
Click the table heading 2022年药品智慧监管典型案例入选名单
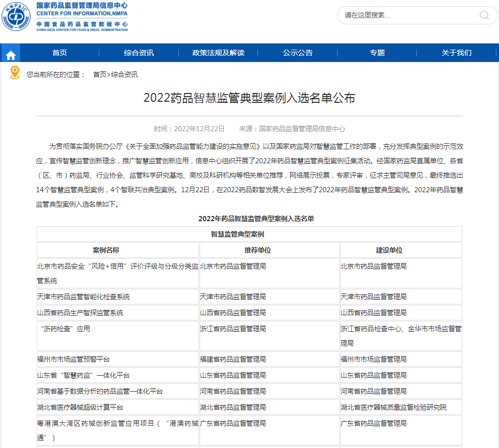tap(256, 219)
